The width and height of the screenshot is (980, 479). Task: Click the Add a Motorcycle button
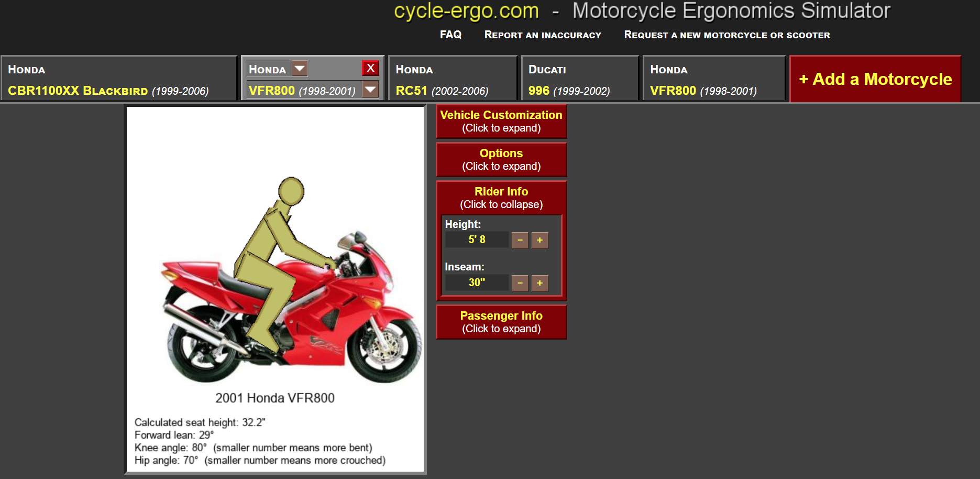click(x=875, y=79)
